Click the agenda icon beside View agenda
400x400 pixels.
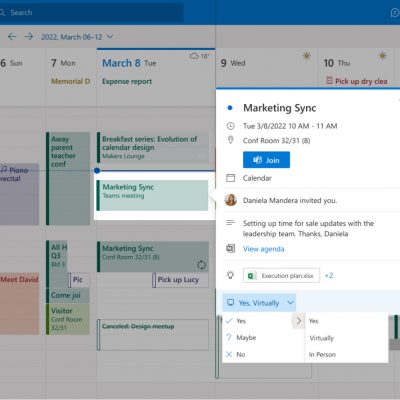[x=231, y=248]
